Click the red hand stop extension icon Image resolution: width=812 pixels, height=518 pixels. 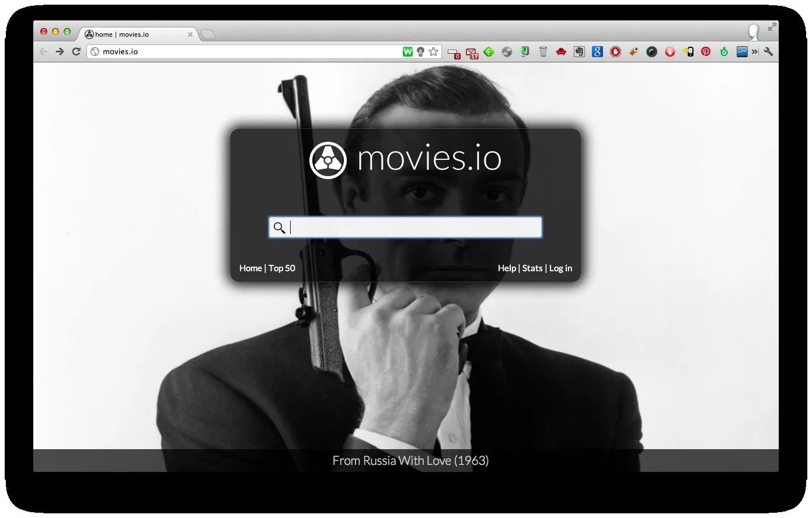[x=670, y=52]
